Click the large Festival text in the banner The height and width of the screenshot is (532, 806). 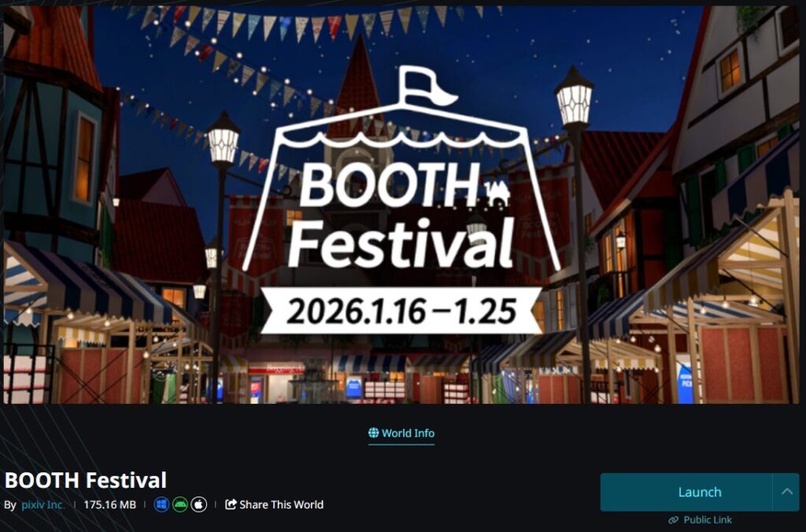401,244
